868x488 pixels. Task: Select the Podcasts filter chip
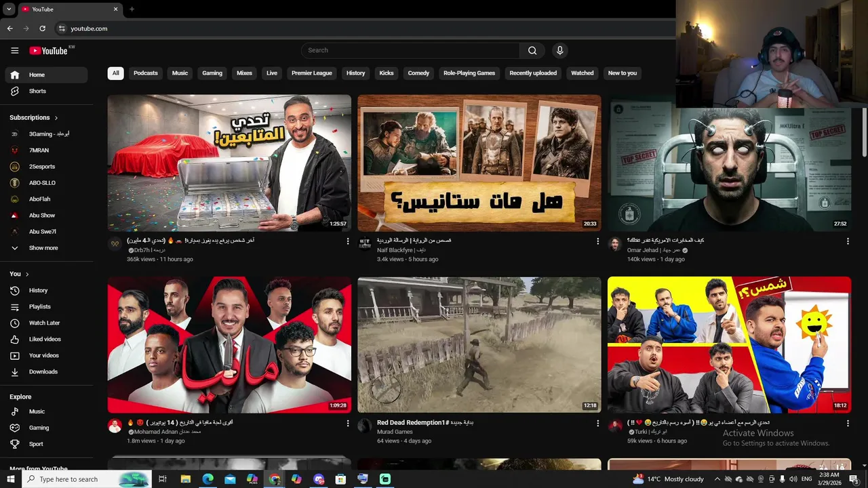145,73
